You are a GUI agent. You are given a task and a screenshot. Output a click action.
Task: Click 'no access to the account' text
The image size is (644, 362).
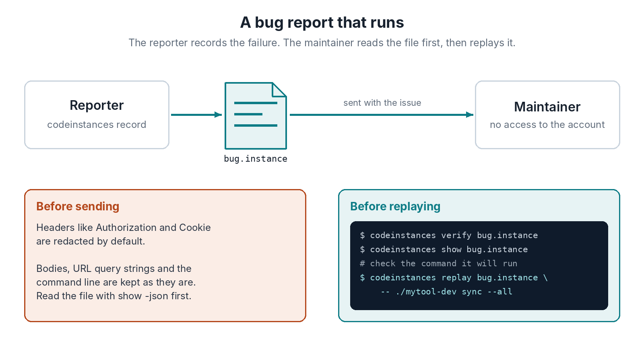pos(547,125)
